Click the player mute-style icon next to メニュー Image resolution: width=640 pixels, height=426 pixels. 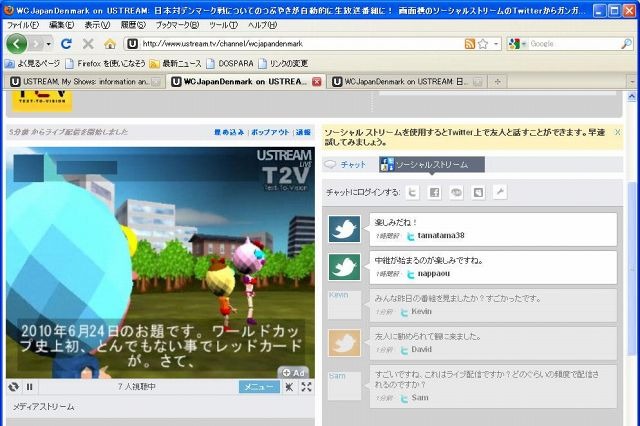point(289,386)
